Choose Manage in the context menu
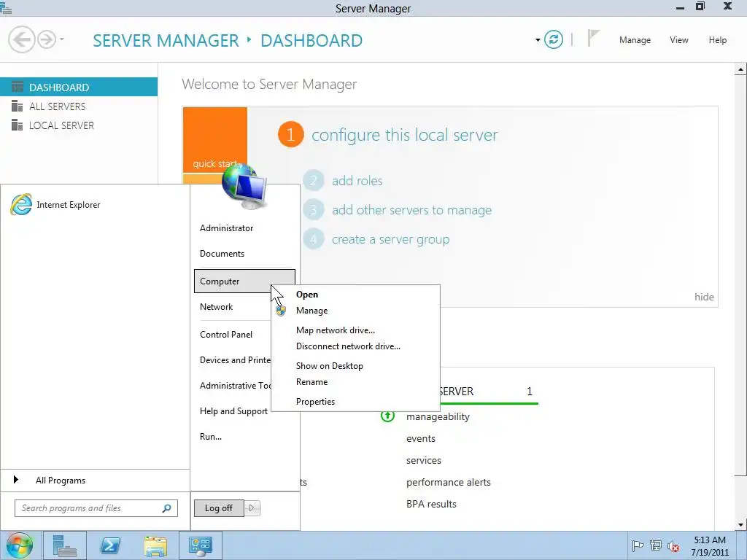Image resolution: width=747 pixels, height=560 pixels. click(311, 311)
